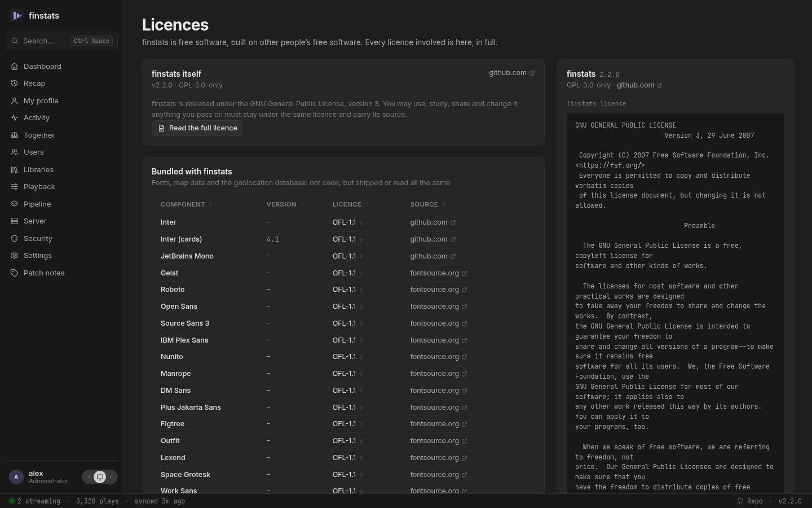Open Libraries via its books icon
Viewport: 812px width, 508px height.
[14, 170]
